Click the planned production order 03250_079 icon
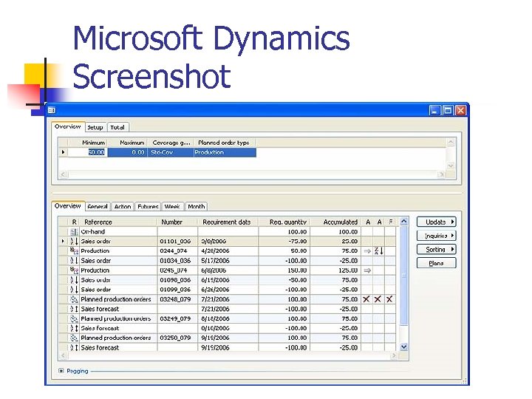This screenshot has width=532, height=399. (x=74, y=338)
